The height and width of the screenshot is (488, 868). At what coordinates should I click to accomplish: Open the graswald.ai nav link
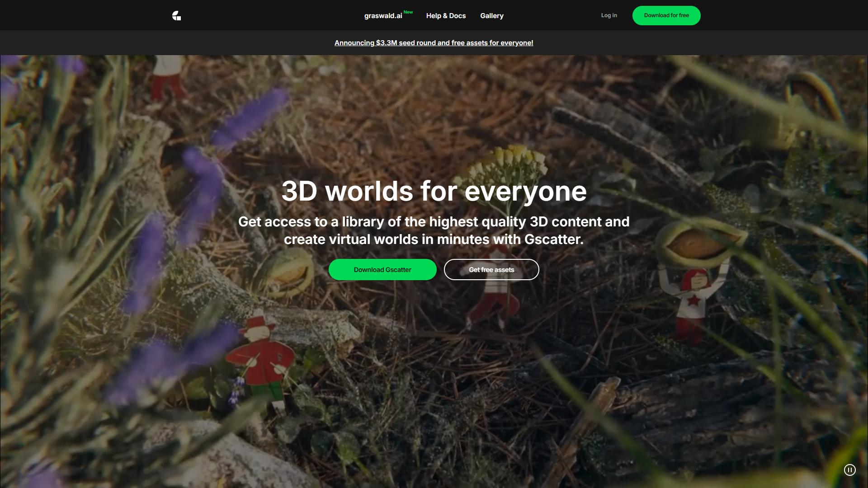[383, 16]
